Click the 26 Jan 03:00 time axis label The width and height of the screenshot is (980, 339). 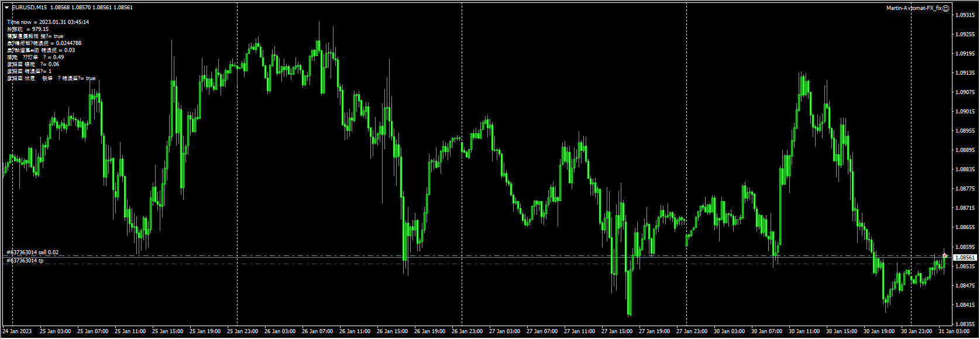[x=280, y=331]
